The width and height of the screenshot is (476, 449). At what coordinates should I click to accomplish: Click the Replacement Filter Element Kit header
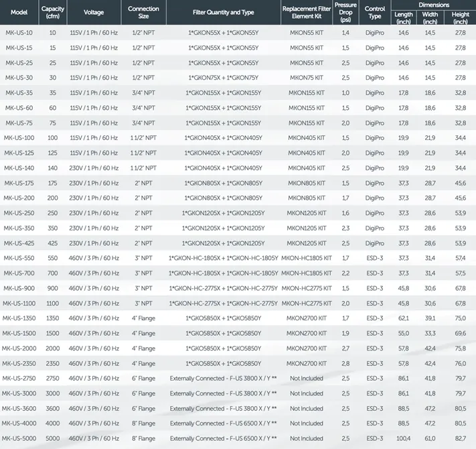pos(307,13)
